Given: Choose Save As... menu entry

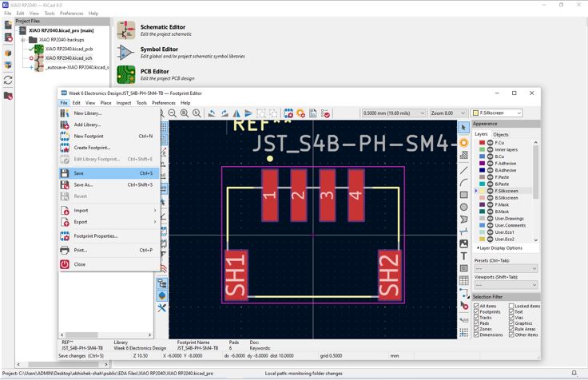Looking at the screenshot, I should (109, 184).
